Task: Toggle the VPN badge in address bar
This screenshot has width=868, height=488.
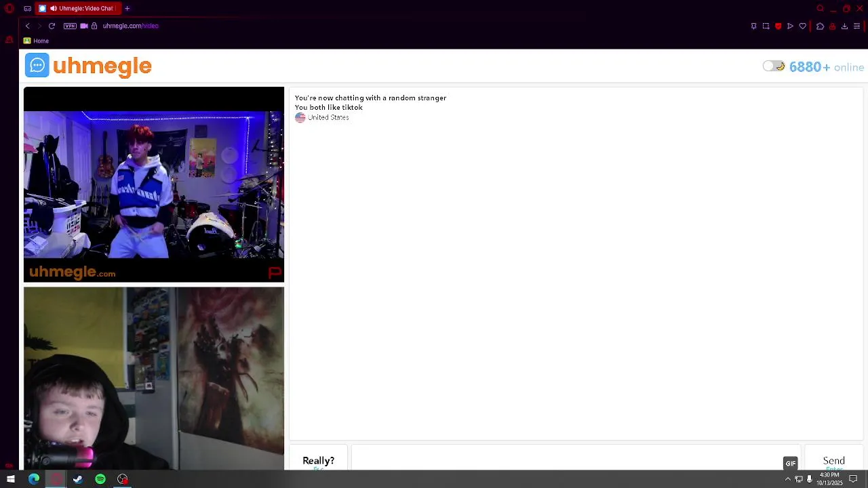Action: [70, 26]
